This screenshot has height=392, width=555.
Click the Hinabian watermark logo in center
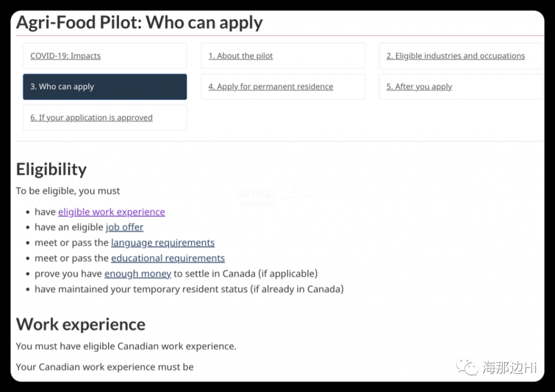[x=275, y=197]
